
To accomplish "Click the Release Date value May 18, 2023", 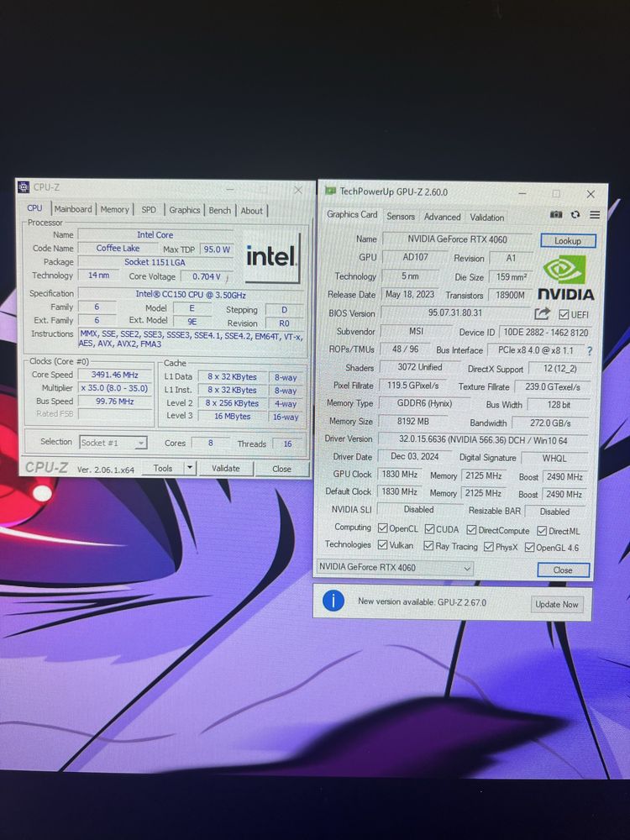I will (410, 294).
